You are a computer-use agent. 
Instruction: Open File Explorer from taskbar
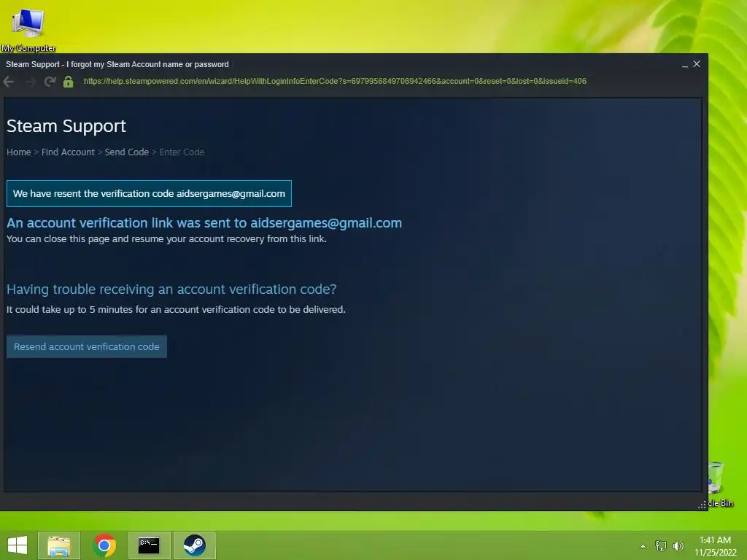pos(59,545)
